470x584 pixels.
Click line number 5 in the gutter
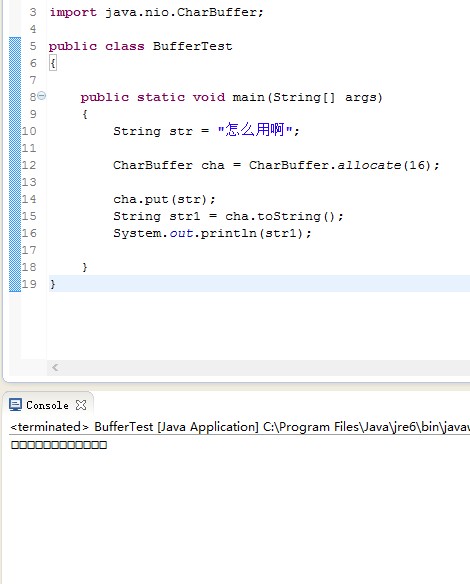[x=33, y=46]
